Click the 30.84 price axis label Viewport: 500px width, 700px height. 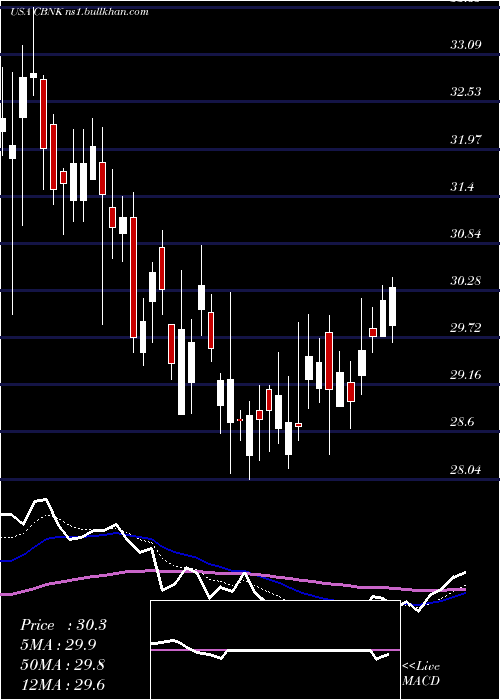pos(466,234)
